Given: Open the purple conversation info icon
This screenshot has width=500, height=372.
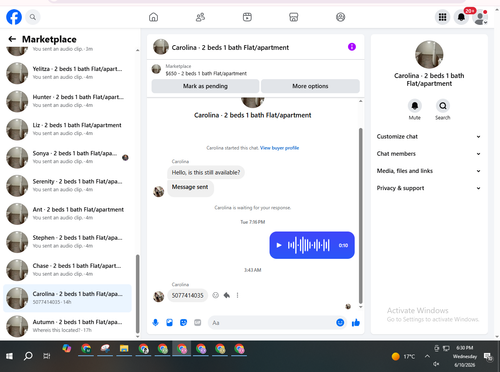Looking at the screenshot, I should [352, 47].
